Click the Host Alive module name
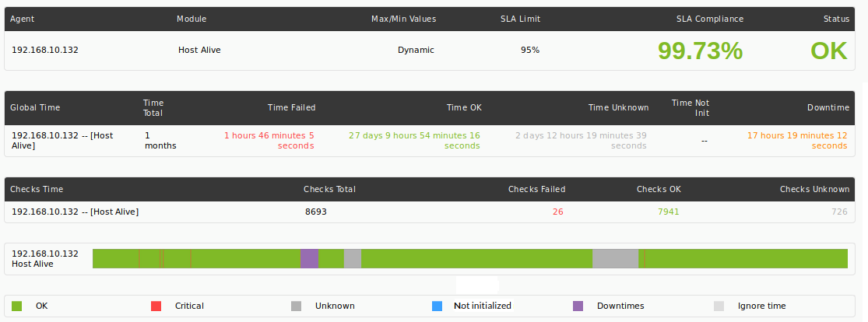Screen dimensions: 868x322 [x=199, y=50]
